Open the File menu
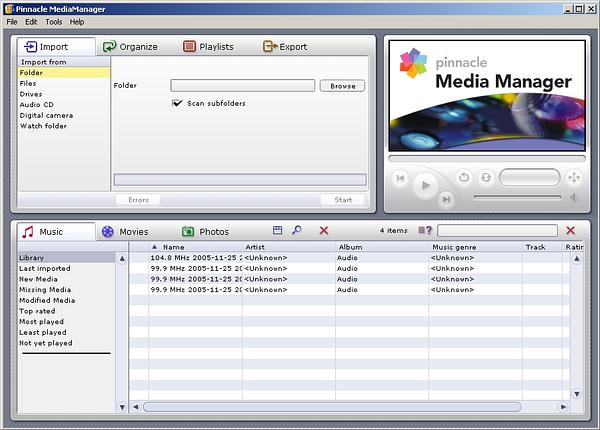The height and width of the screenshot is (430, 600). [x=12, y=22]
